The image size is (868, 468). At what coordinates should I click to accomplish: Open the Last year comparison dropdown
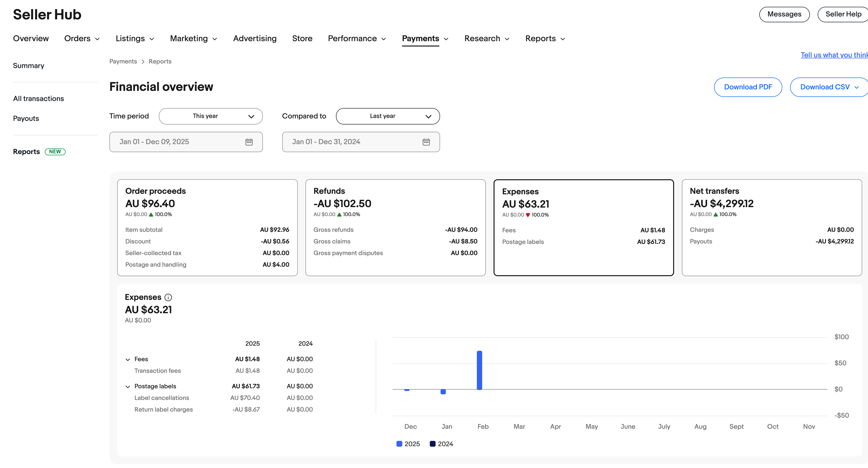388,116
